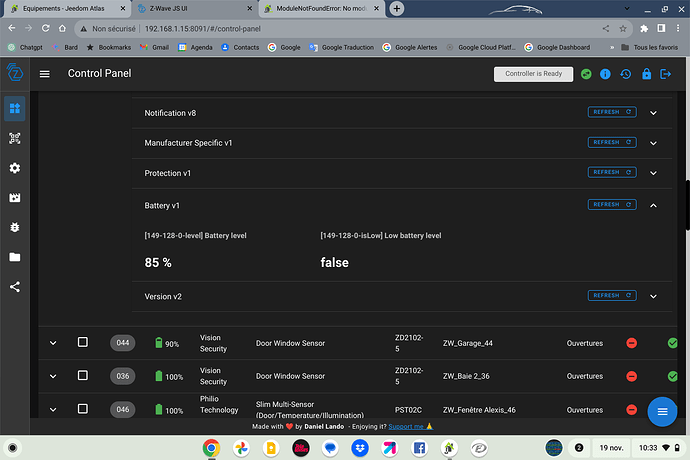690x460 pixels.
Task: Expand Protection v1 section
Action: click(x=653, y=173)
